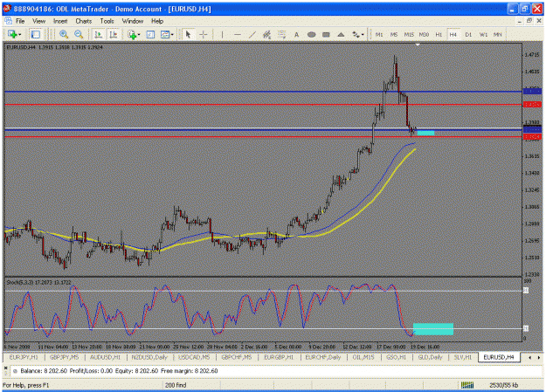Switch to GBPCHF,M5 chart tab
This screenshot has width=546, height=392.
click(x=237, y=357)
